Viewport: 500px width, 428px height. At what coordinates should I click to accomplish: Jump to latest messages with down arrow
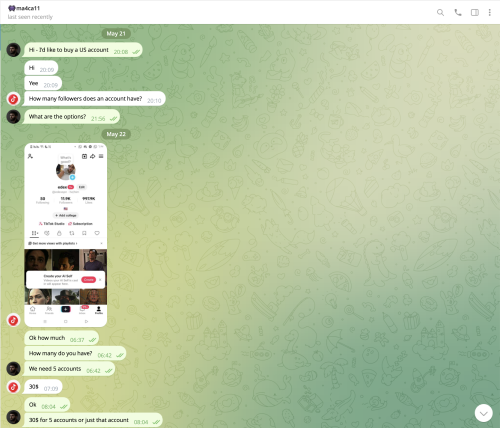coord(483,413)
